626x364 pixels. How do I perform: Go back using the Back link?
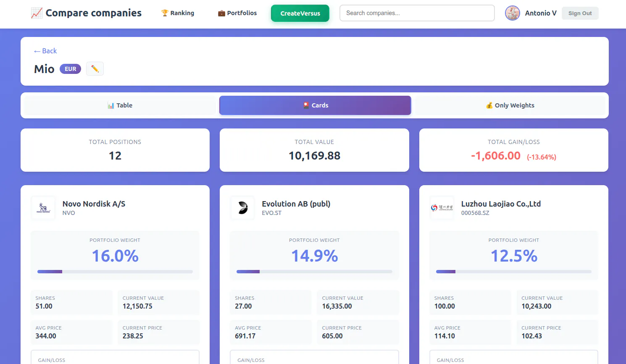click(x=45, y=51)
